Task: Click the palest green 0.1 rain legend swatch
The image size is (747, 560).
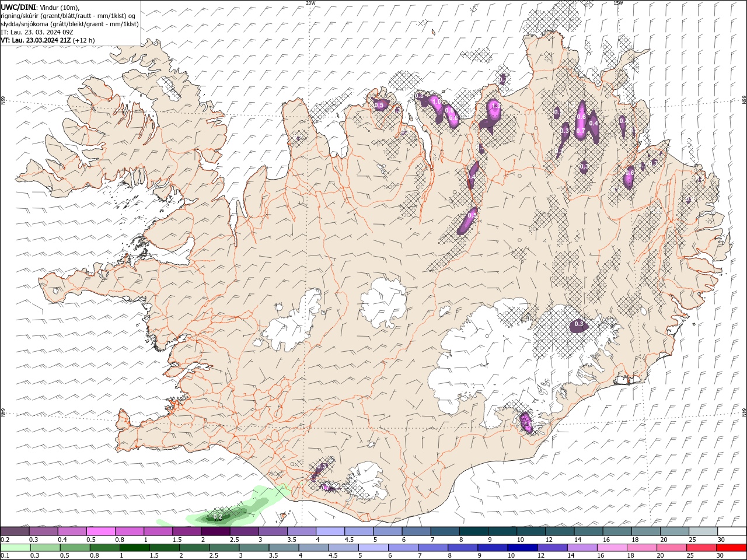Action: click(x=16, y=548)
